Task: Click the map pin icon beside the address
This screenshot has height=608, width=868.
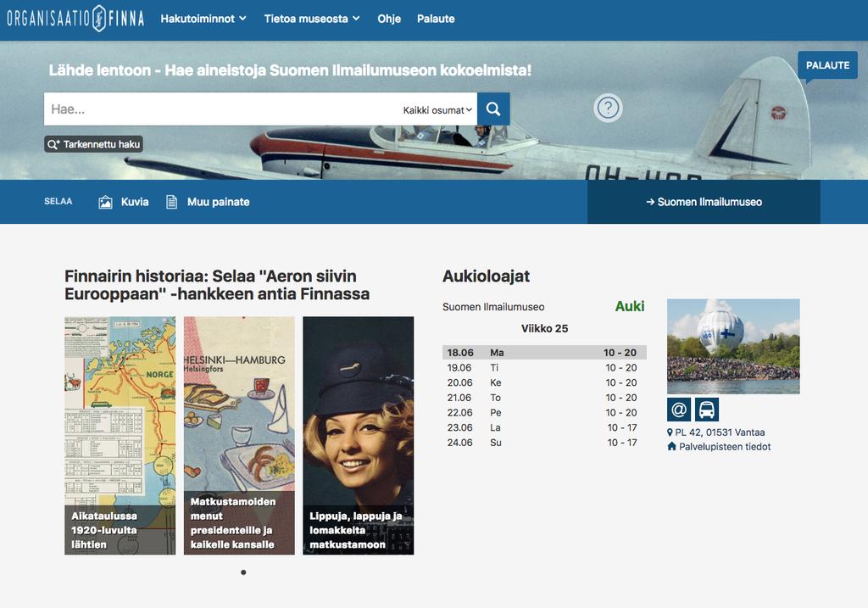Action: click(670, 432)
